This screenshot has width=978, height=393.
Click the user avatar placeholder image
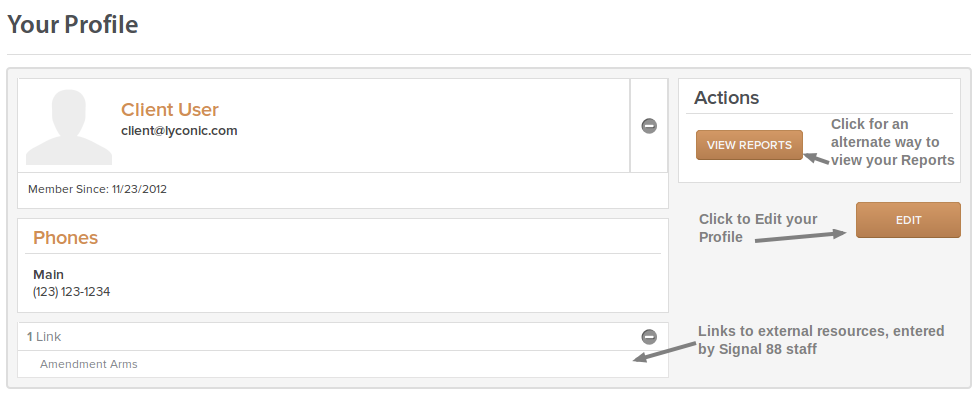(69, 127)
